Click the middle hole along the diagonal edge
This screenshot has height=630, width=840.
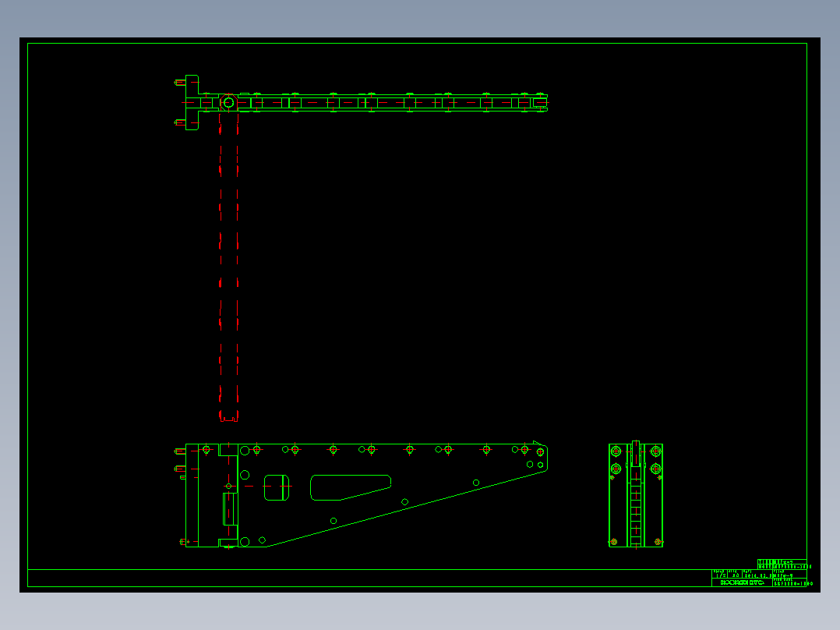(x=405, y=502)
